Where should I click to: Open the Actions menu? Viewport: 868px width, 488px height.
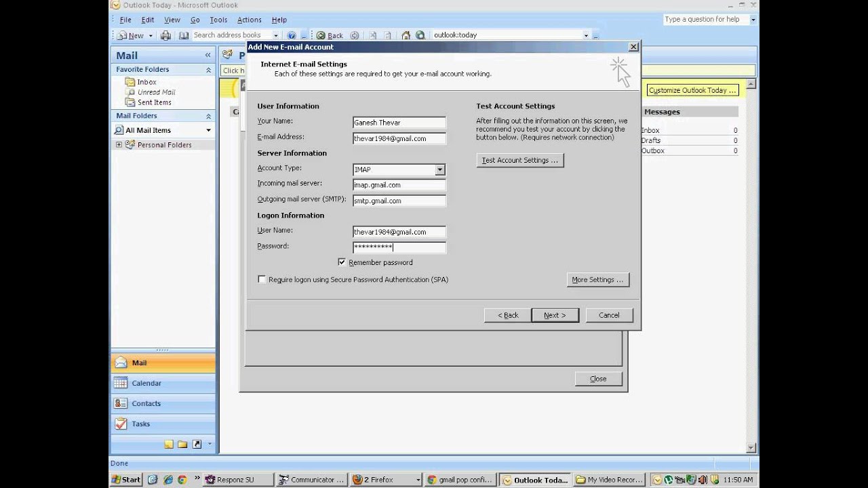tap(250, 20)
